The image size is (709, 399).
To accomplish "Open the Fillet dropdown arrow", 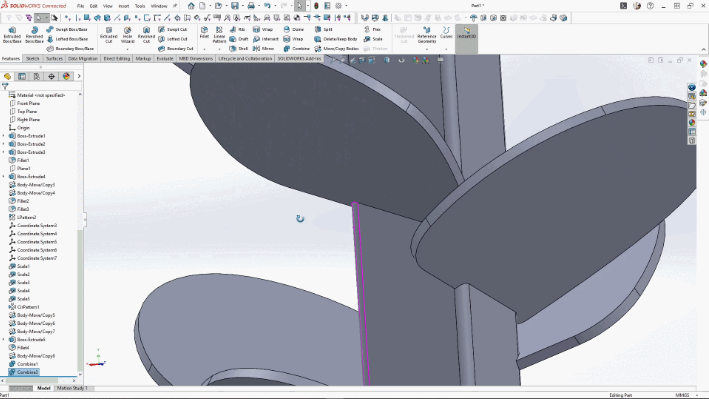I will 204,49.
